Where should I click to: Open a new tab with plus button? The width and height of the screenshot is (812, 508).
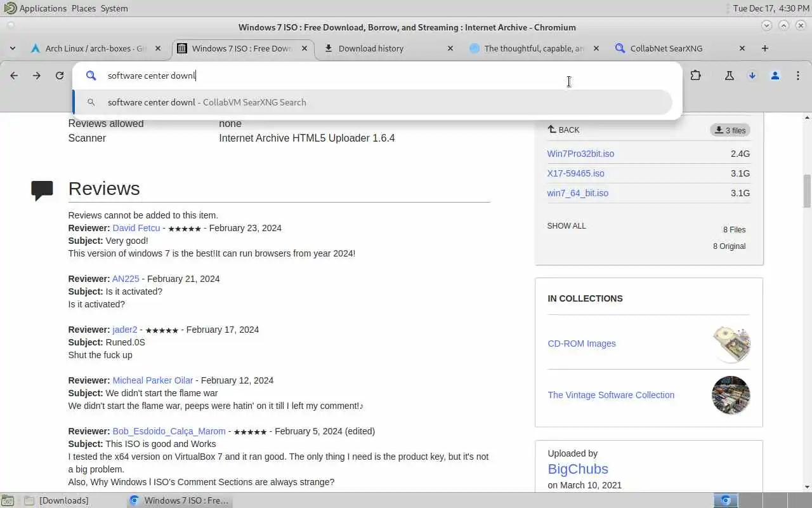(765, 48)
